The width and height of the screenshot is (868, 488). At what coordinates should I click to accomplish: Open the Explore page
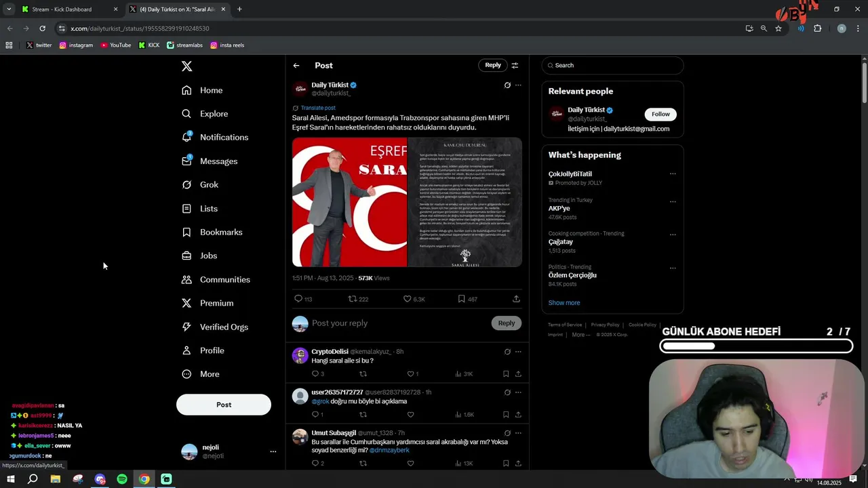coord(205,114)
